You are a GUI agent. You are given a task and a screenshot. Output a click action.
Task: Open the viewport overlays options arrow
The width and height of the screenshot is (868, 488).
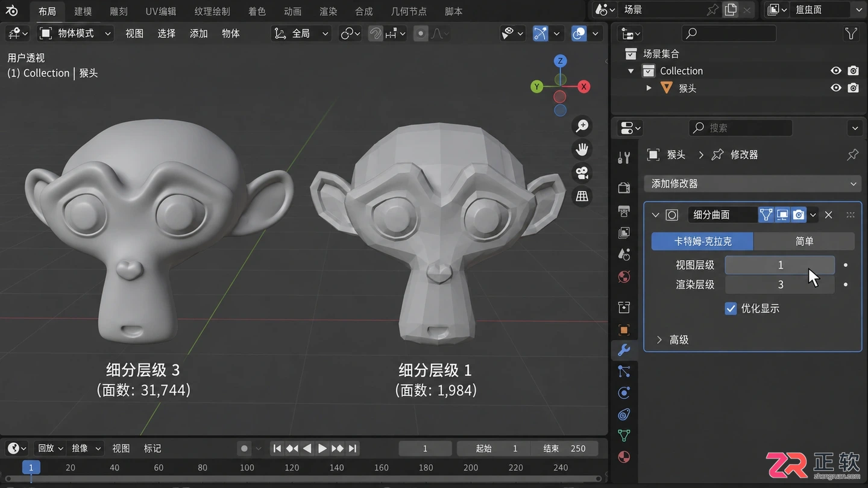pos(595,34)
